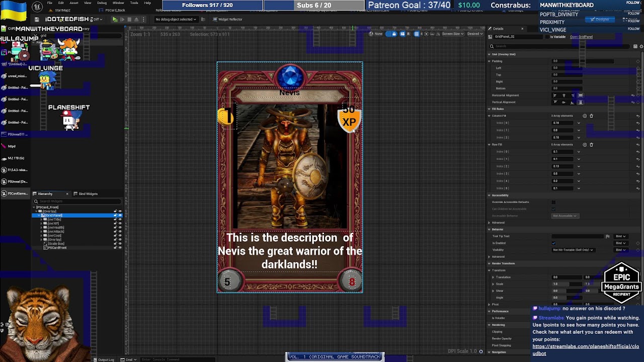The width and height of the screenshot is (644, 362).
Task: Click the DPI Scale settings gear icon
Action: pyautogui.click(x=481, y=351)
